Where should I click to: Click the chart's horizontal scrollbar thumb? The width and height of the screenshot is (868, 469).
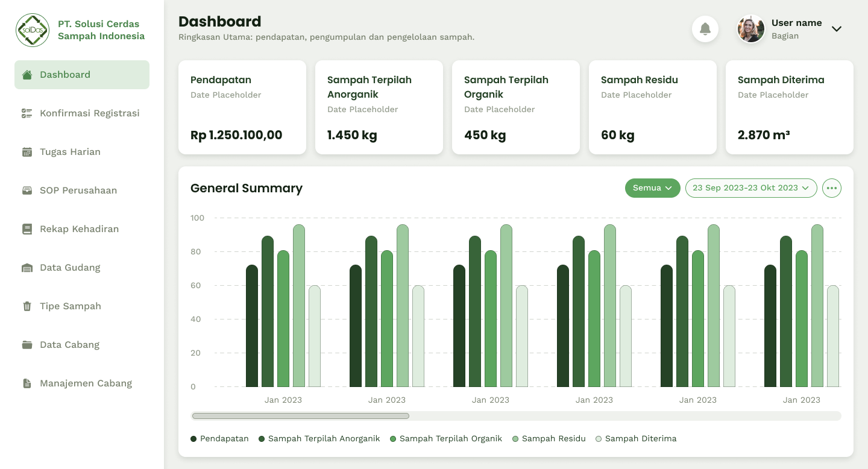pyautogui.click(x=300, y=416)
